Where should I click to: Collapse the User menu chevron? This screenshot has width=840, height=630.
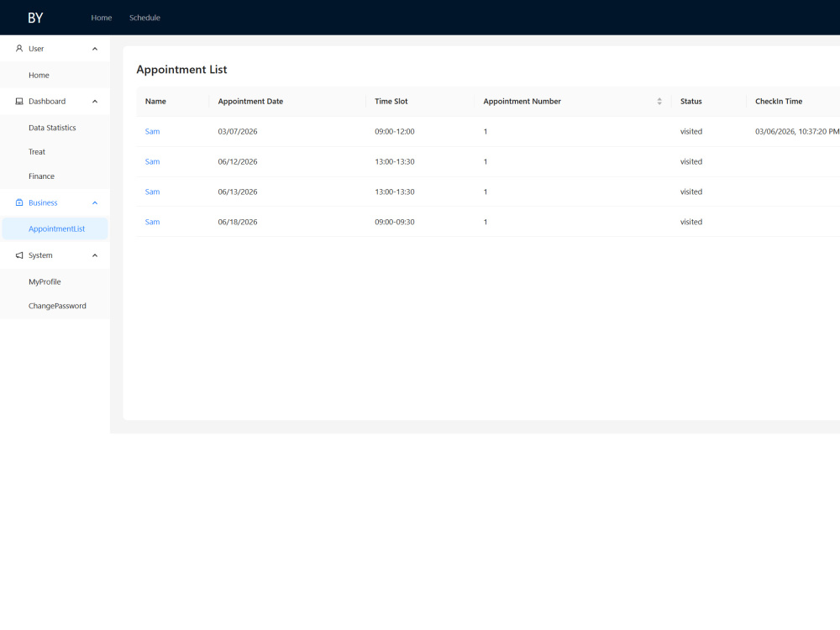tap(95, 49)
